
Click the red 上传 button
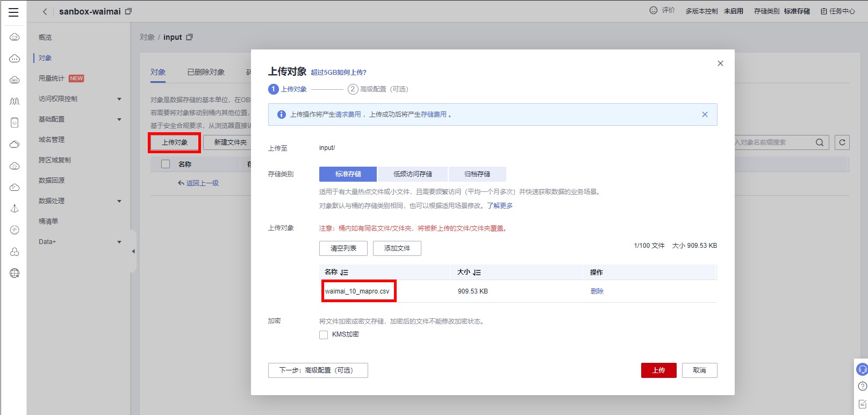point(658,370)
